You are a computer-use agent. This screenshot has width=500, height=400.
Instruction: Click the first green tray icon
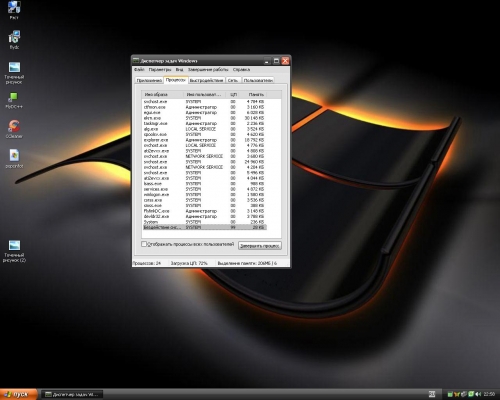click(x=450, y=394)
